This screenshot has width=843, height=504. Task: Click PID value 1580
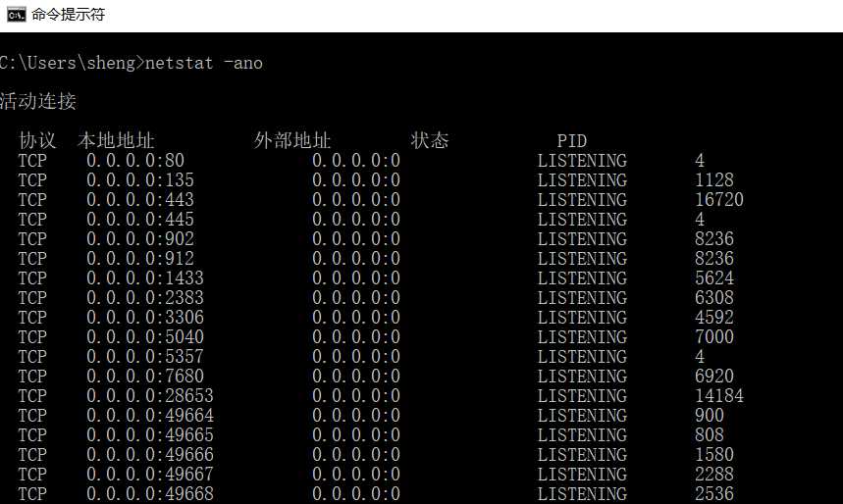pos(714,455)
